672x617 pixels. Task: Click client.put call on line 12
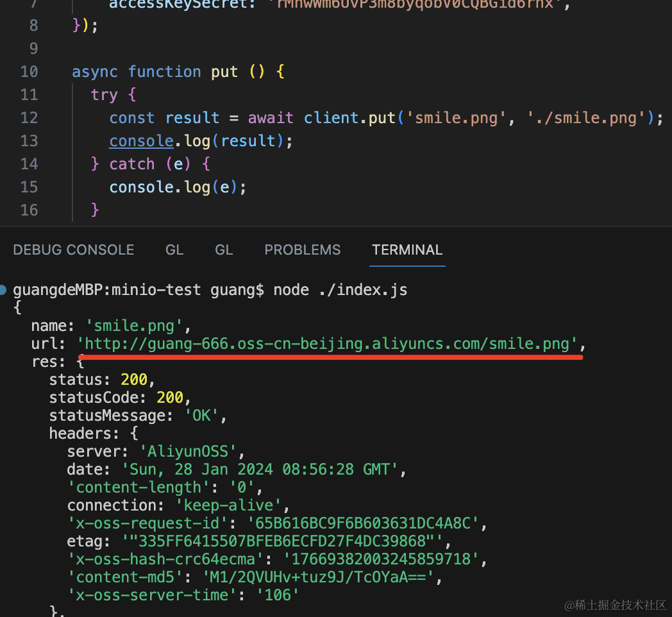349,118
